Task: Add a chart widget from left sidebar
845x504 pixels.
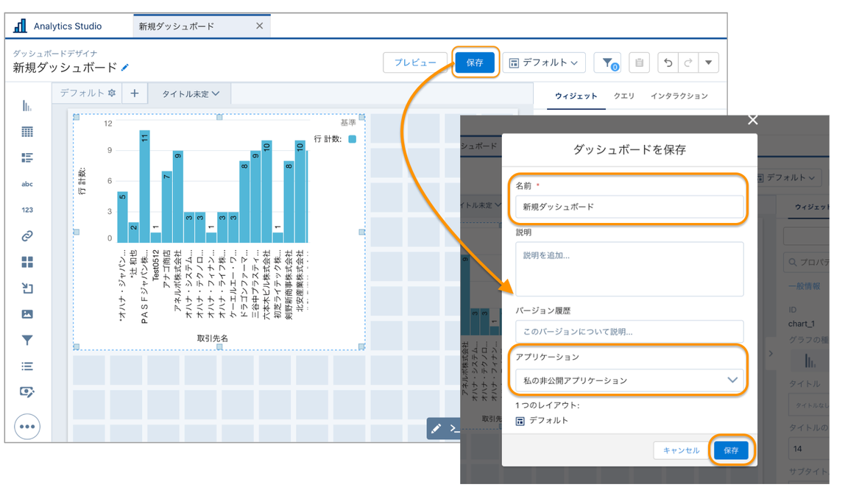Action: [27, 105]
